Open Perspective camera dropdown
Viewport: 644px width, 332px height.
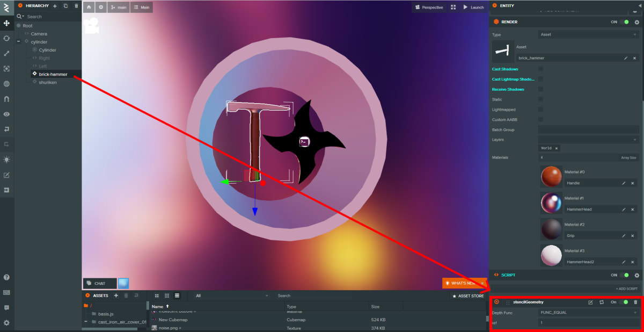point(429,7)
